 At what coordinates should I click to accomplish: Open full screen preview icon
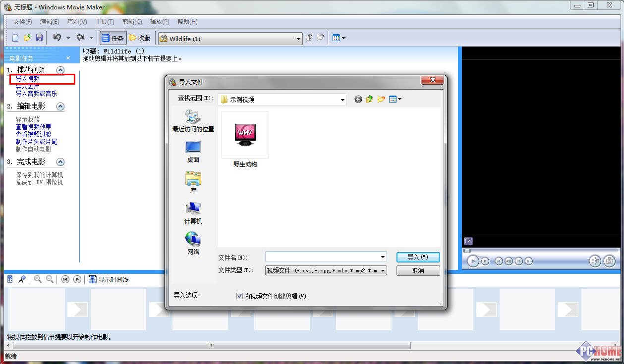468,241
